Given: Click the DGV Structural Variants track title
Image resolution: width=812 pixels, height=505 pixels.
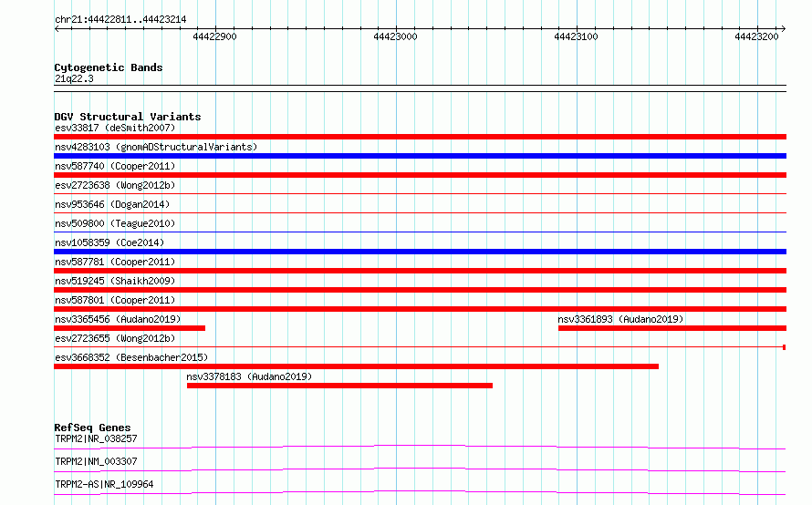Looking at the screenshot, I should 128,117.
